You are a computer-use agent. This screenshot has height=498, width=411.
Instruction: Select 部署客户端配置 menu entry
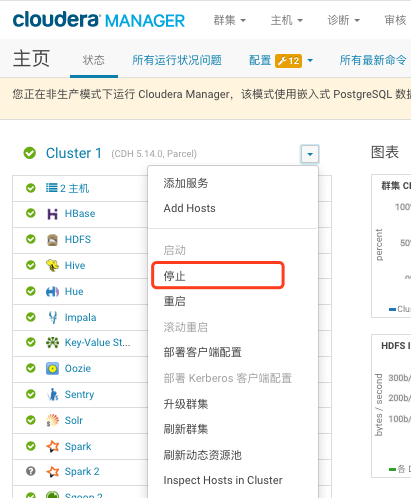coord(202,352)
